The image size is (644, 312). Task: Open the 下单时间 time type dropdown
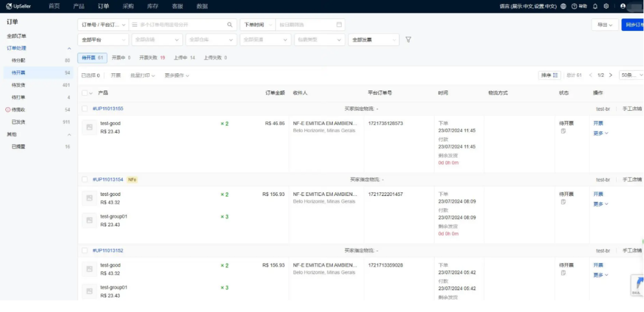[258, 24]
